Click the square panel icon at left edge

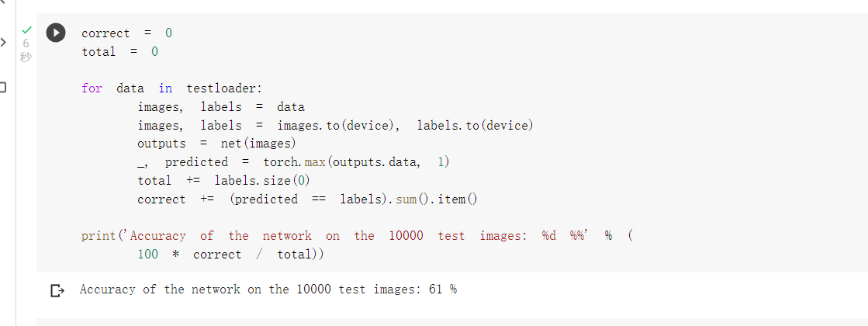tap(2, 86)
